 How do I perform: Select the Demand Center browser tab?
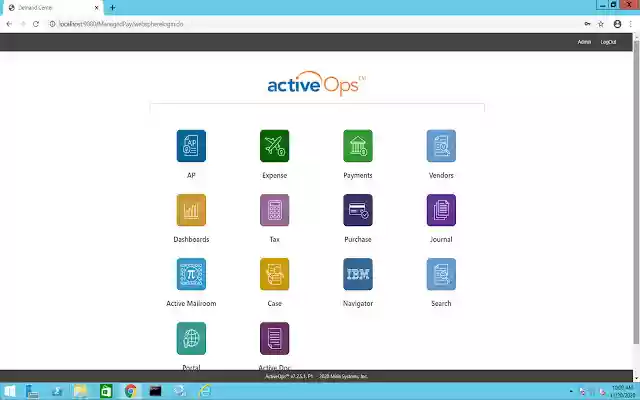point(52,8)
